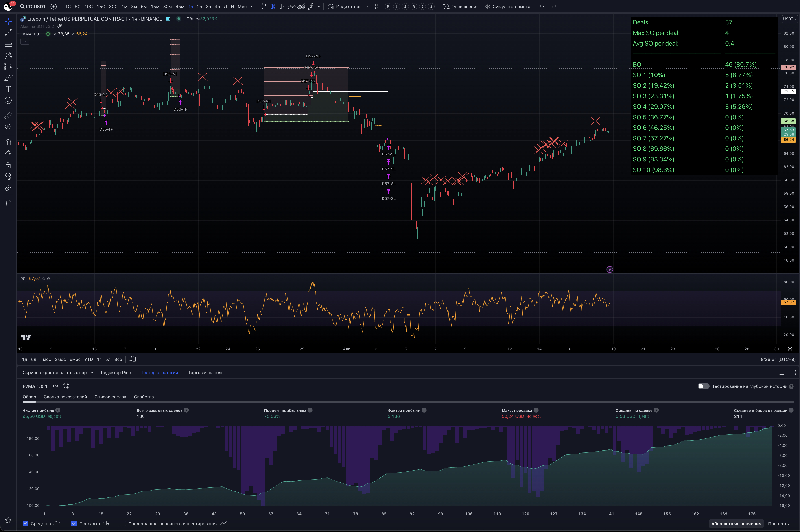
Task: Select the 4ч timeframe
Action: coord(217,7)
